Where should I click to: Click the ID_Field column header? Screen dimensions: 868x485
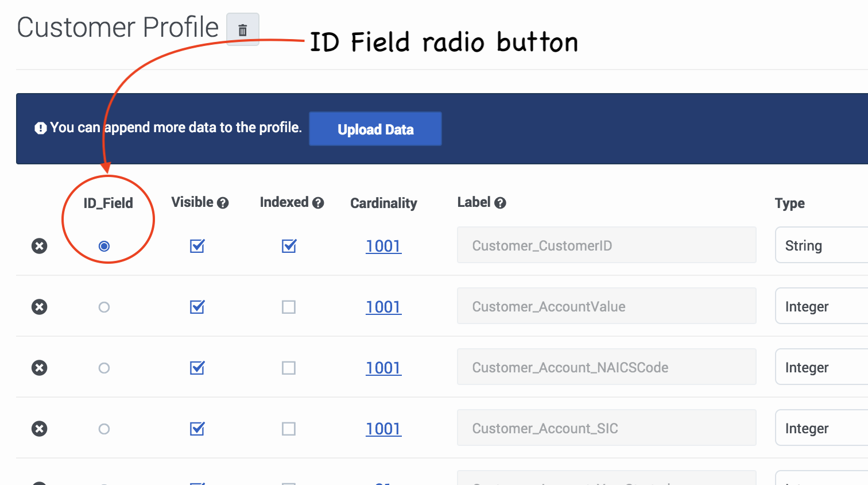(x=108, y=203)
